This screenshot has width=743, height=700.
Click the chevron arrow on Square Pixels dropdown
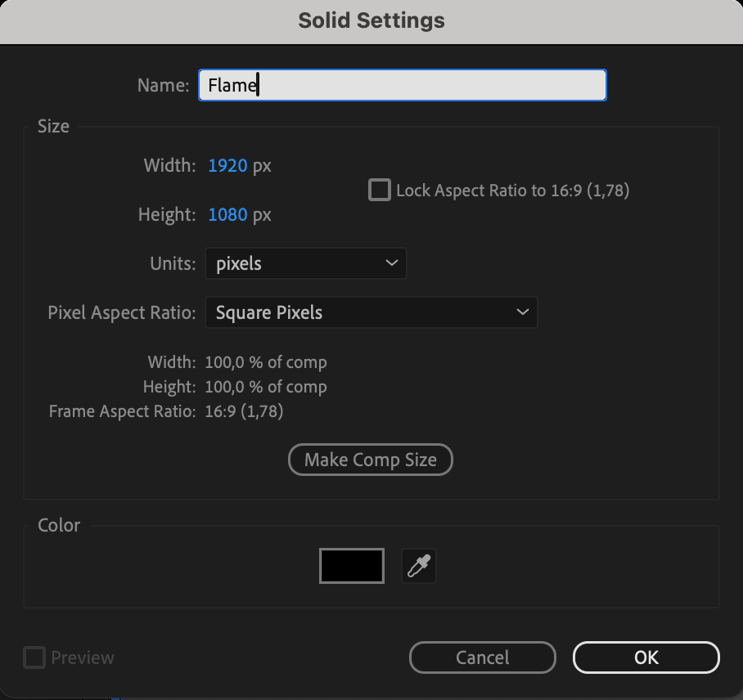522,312
